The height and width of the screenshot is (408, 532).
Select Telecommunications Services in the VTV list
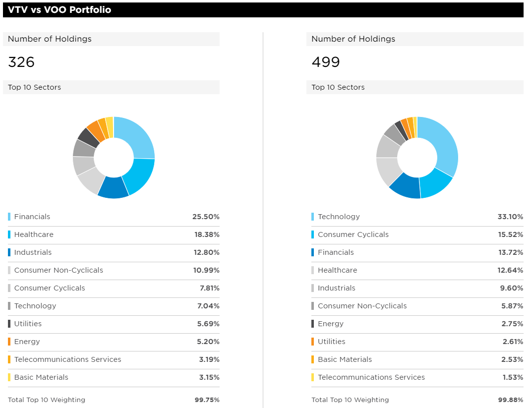[67, 359]
